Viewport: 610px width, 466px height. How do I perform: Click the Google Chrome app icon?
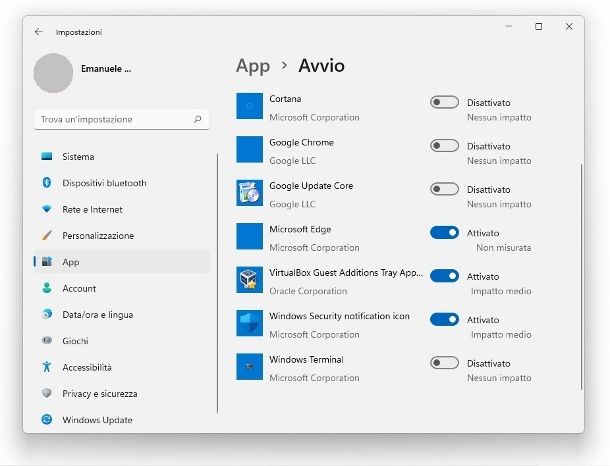[x=249, y=149]
